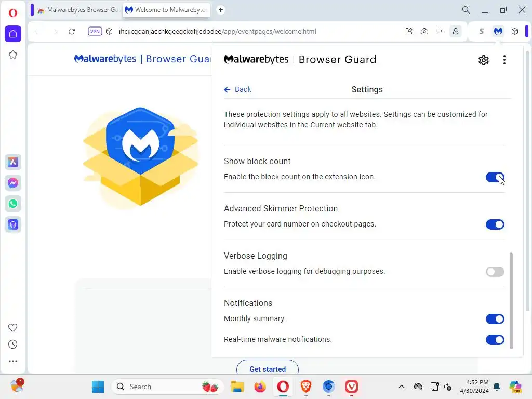Search tabs with magnifier icon
The height and width of the screenshot is (399, 532).
466,10
